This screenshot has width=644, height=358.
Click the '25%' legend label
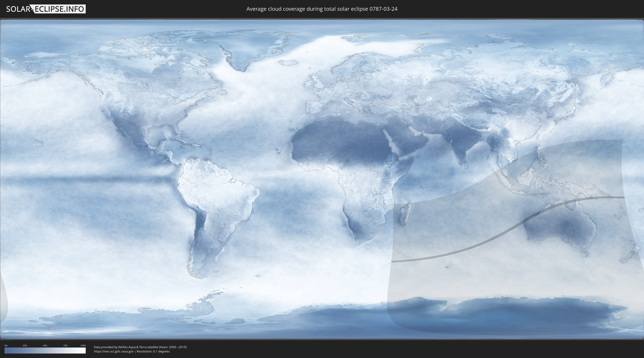25,345
